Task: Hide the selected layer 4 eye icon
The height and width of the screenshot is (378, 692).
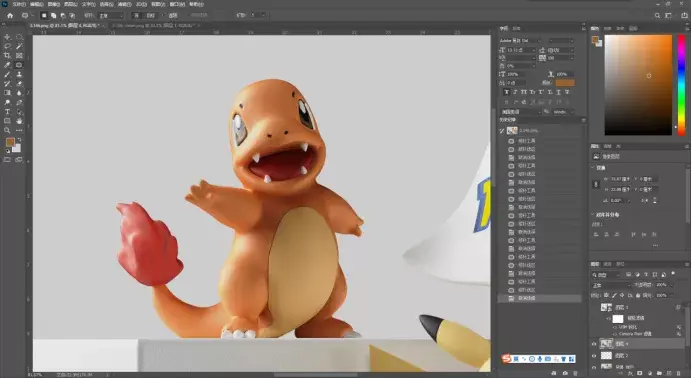Action: click(594, 344)
